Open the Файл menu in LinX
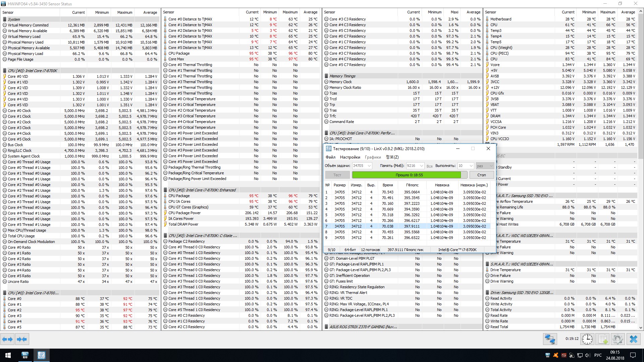The height and width of the screenshot is (362, 644). click(330, 157)
